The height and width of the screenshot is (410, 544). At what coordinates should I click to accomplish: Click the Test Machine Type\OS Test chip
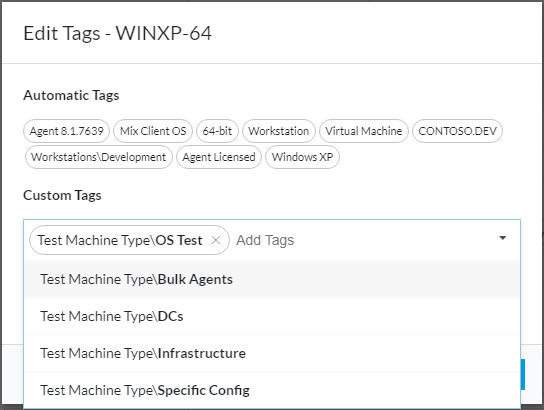coord(120,240)
